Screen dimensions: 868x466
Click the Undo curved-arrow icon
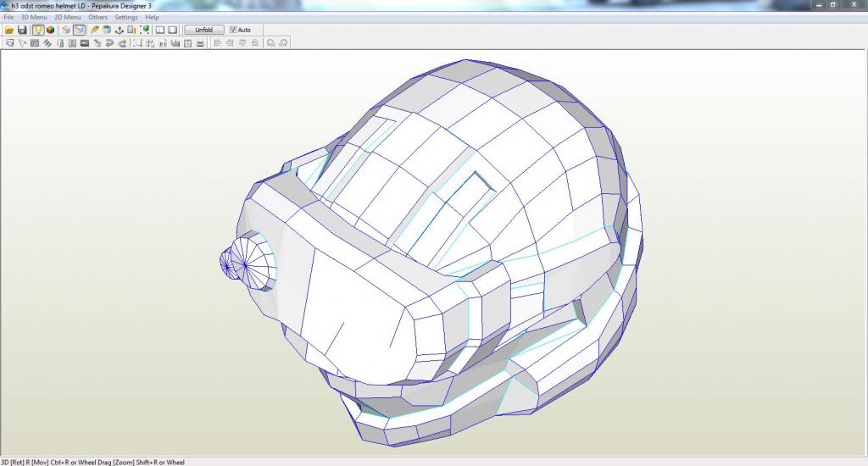[109, 43]
